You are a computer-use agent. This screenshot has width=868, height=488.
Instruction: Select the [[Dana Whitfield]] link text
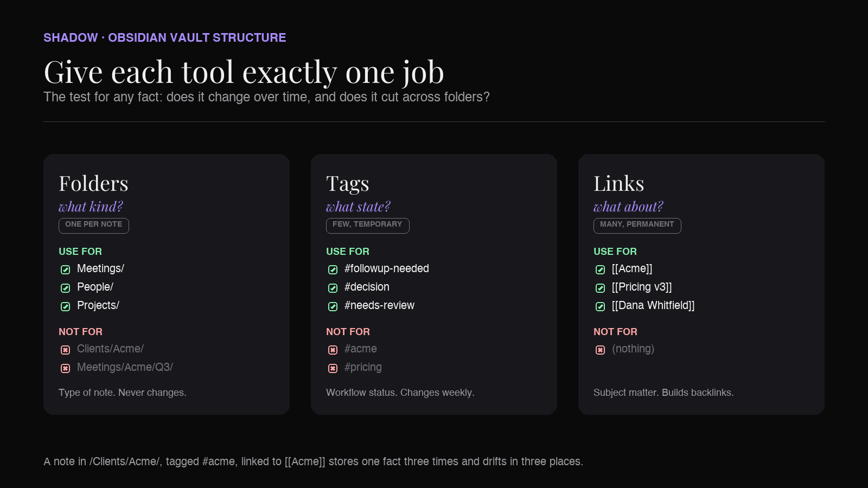coord(654,305)
